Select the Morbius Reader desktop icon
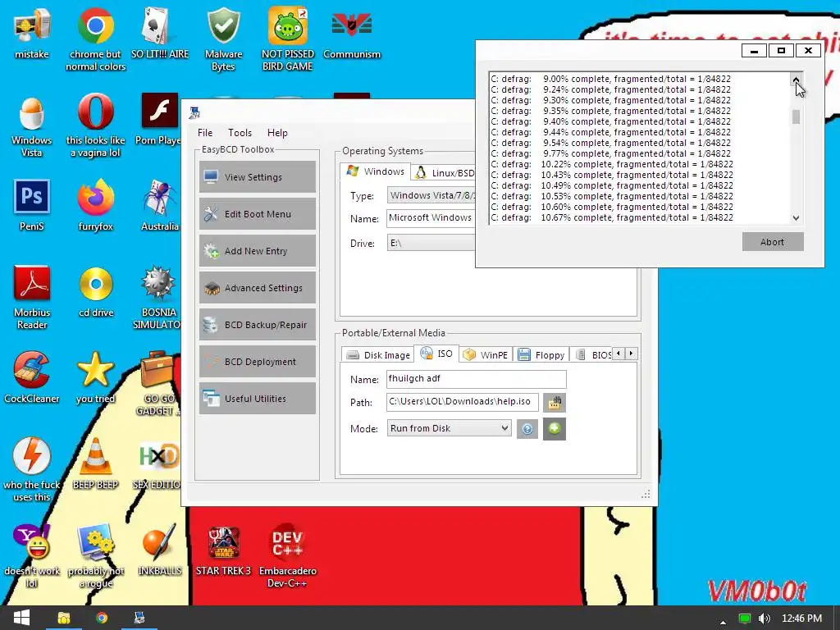The image size is (840, 630). click(32, 298)
